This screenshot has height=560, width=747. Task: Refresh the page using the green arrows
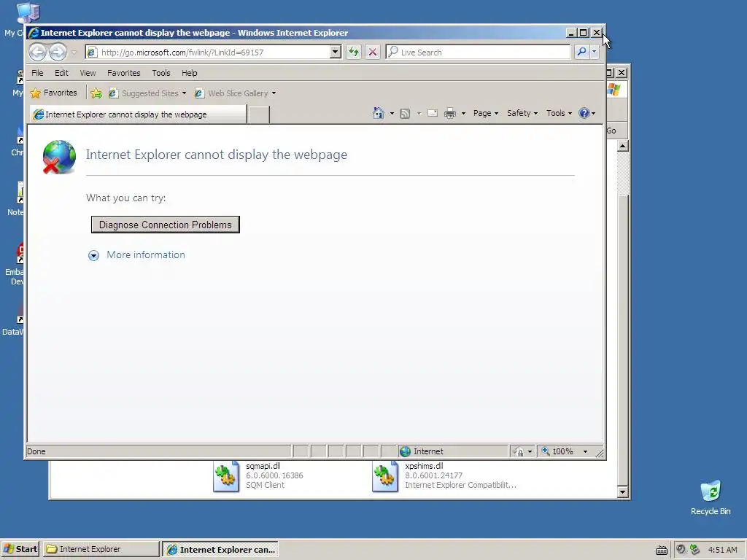(x=354, y=52)
